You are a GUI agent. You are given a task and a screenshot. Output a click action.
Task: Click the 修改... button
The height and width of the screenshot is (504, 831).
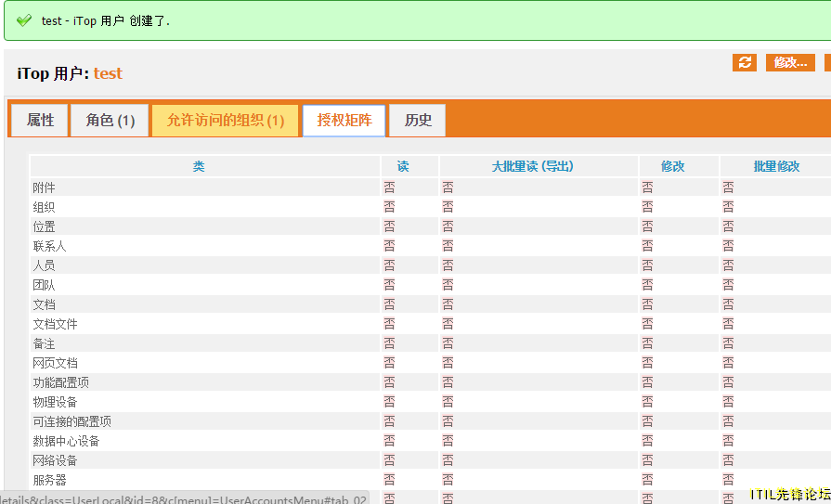click(790, 62)
